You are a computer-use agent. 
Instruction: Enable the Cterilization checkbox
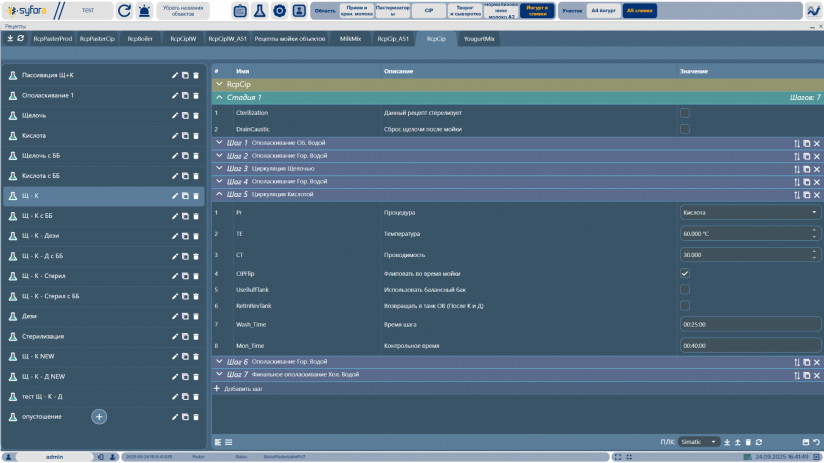(685, 113)
